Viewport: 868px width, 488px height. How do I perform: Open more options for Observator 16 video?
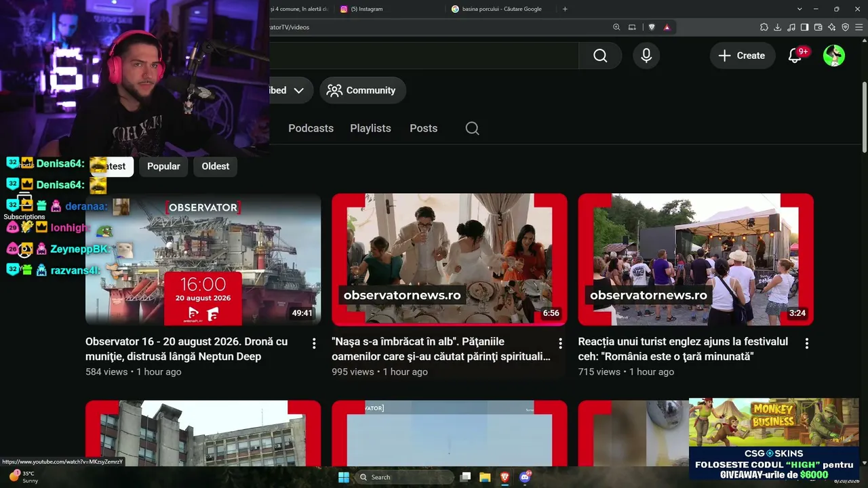(313, 344)
